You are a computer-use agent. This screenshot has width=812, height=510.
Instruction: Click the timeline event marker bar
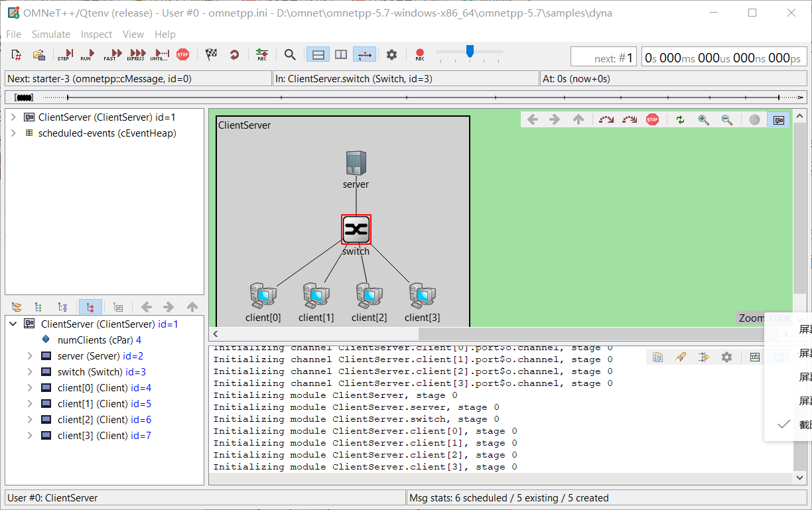[x=25, y=97]
